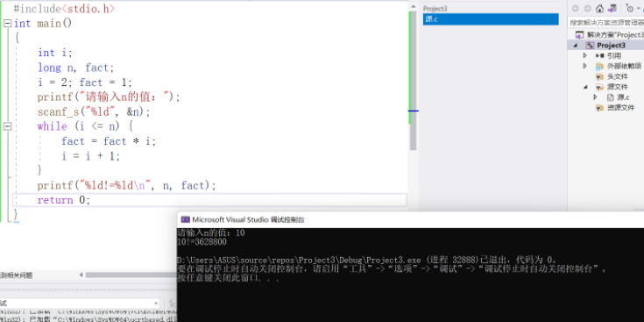Image resolution: width=644 pixels, height=322 pixels.
Task: Expand the 引用 references node
Action: pyautogui.click(x=585, y=55)
